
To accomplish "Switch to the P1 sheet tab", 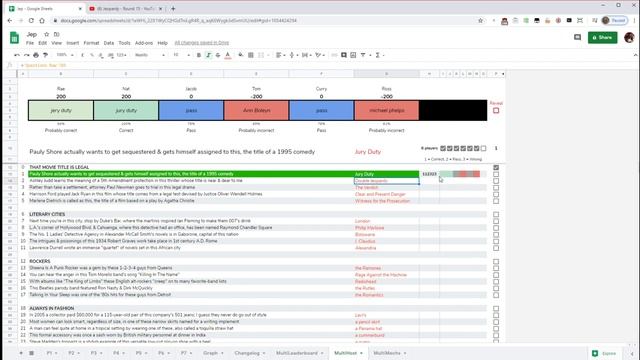I will (49, 353).
